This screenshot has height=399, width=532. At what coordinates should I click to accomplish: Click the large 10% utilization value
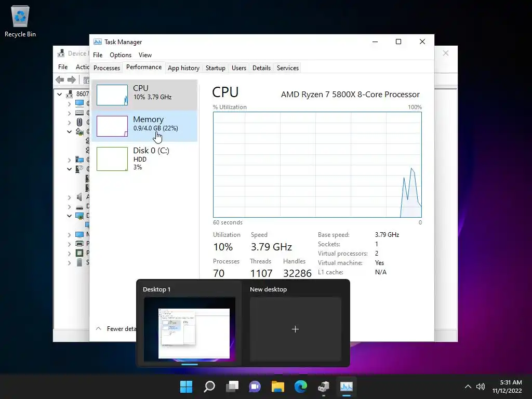(x=223, y=247)
